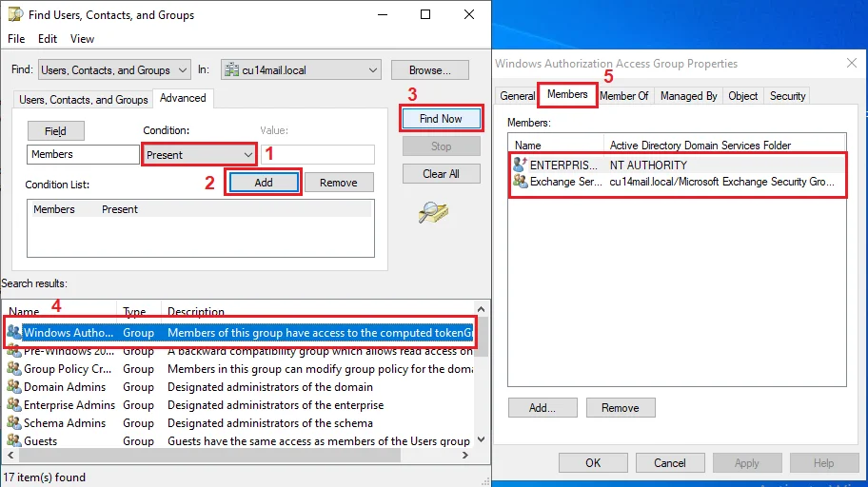Click the Type column header
The height and width of the screenshot is (487, 868).
point(138,311)
